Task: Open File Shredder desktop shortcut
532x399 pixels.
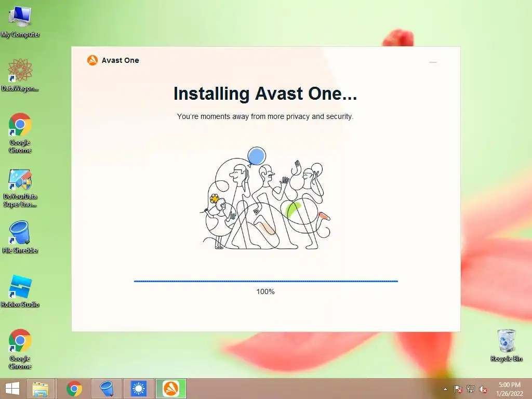Action: pyautogui.click(x=20, y=237)
